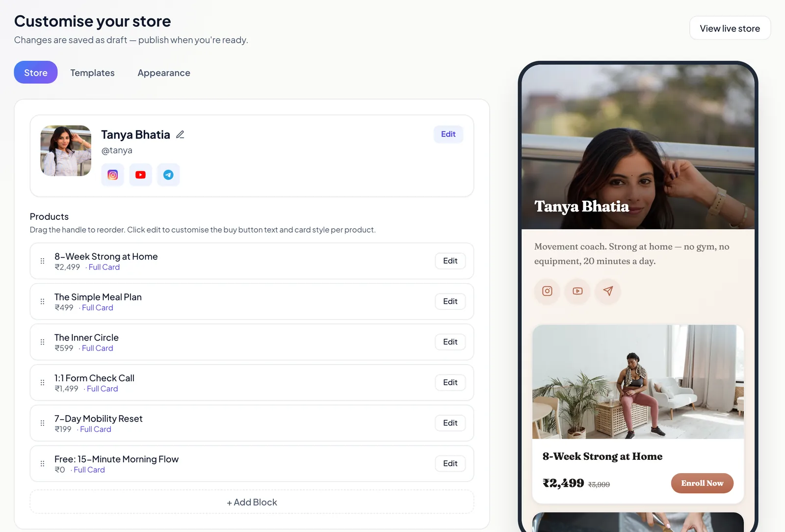Click the workout product image in preview

(x=638, y=381)
